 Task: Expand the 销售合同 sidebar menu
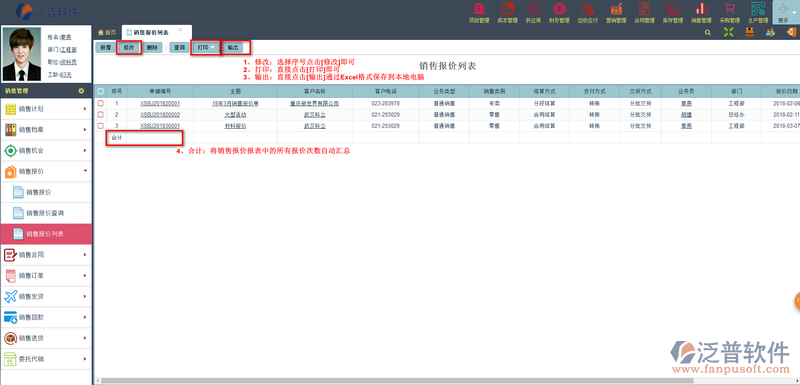[x=46, y=254]
